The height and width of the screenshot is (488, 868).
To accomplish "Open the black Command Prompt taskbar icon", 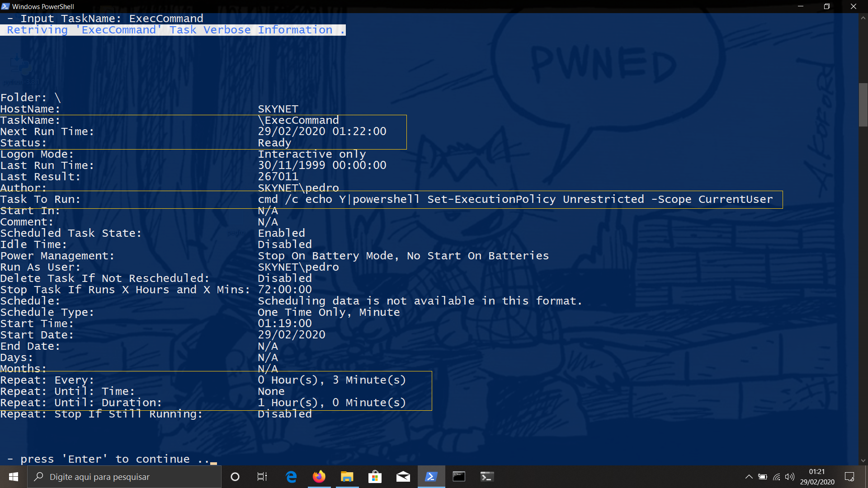I will (459, 476).
